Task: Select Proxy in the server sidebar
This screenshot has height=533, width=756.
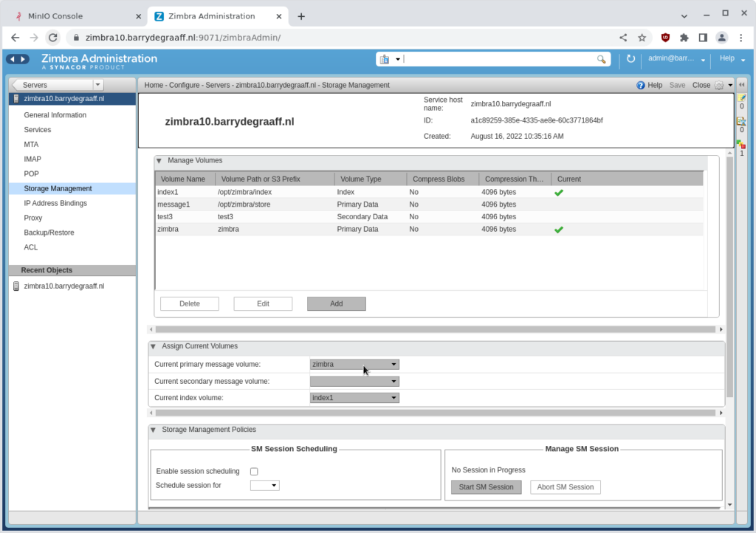Action: (x=32, y=218)
